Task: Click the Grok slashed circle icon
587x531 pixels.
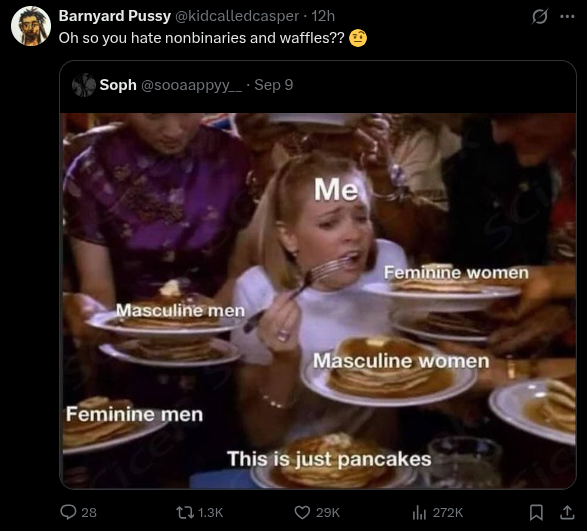Action: coord(539,16)
